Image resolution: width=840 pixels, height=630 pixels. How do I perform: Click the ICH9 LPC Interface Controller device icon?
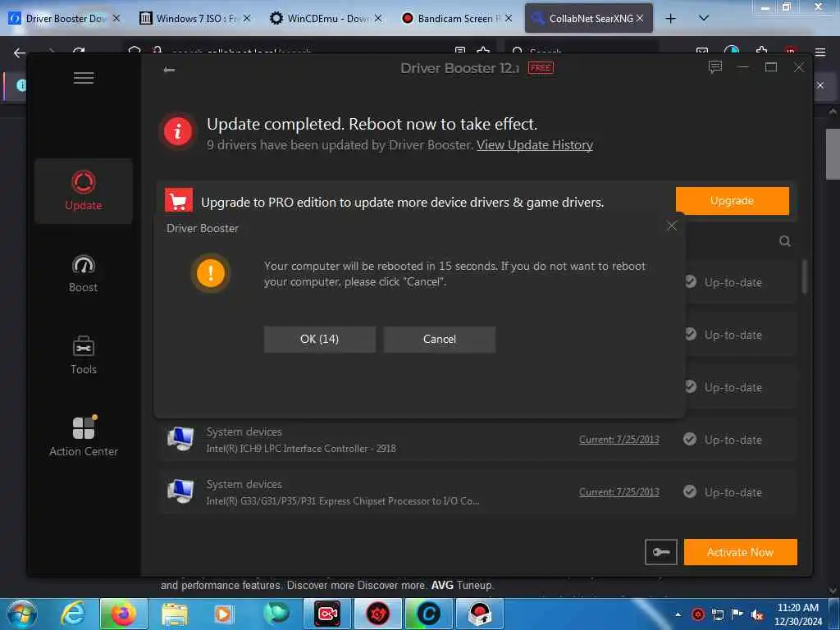coord(180,439)
